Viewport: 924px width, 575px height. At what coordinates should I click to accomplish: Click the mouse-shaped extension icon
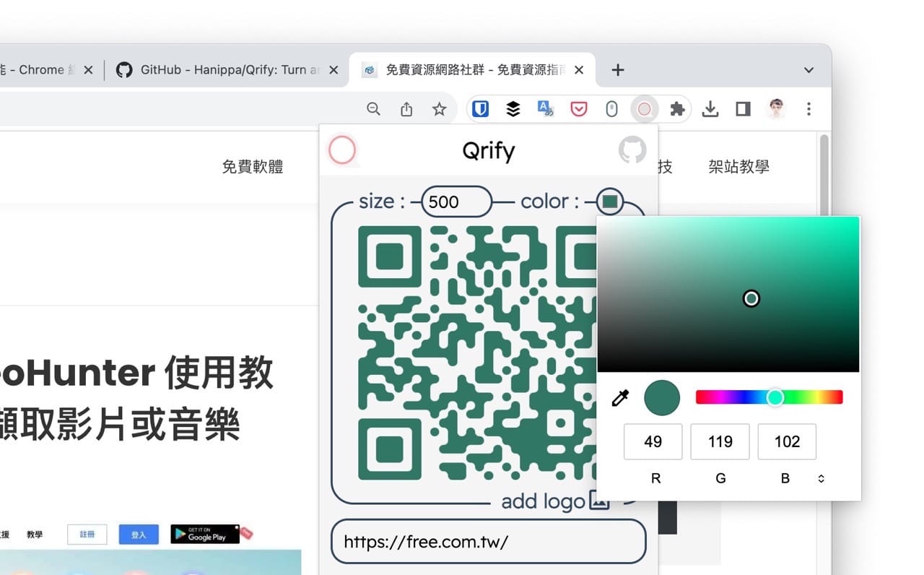pos(611,109)
